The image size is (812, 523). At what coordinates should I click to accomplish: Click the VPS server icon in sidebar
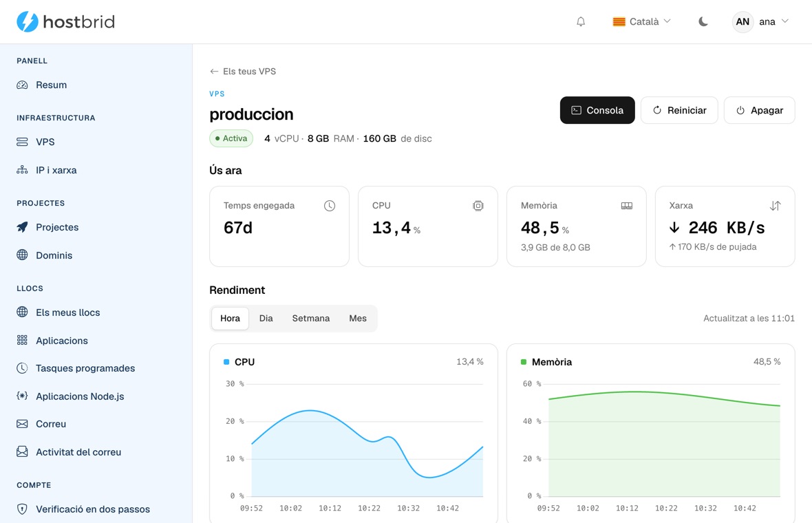click(x=22, y=142)
